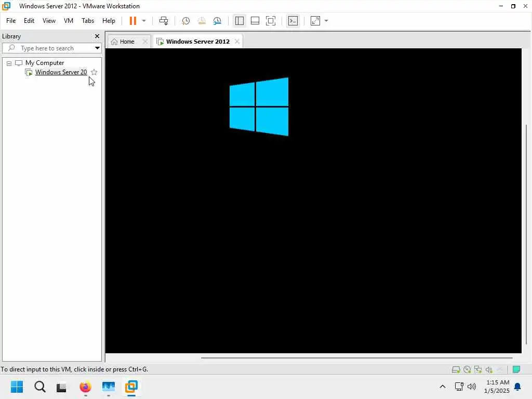The image size is (532, 399).
Task: Click the horizontal scrollbar below the VM
Action: point(356,357)
